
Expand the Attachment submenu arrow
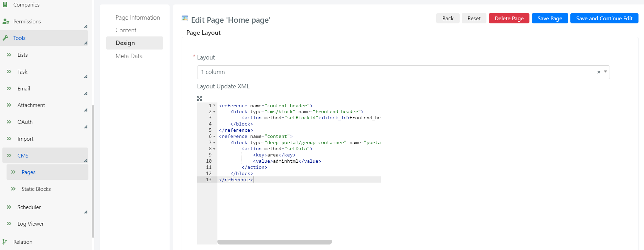[x=86, y=110]
